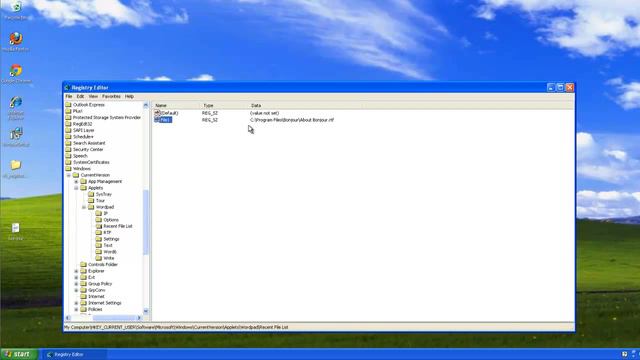The width and height of the screenshot is (640, 360).
Task: Select the Internet key in tree
Action: tap(96, 296)
